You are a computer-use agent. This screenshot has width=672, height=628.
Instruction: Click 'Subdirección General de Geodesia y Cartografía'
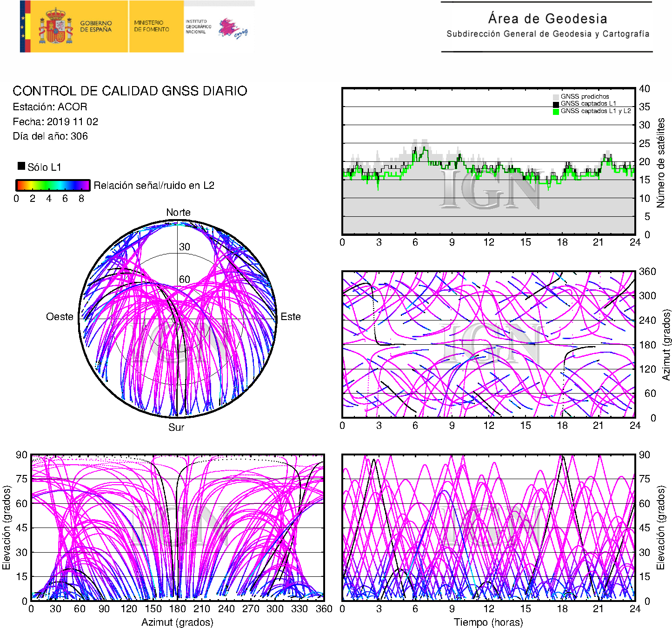pyautogui.click(x=548, y=34)
